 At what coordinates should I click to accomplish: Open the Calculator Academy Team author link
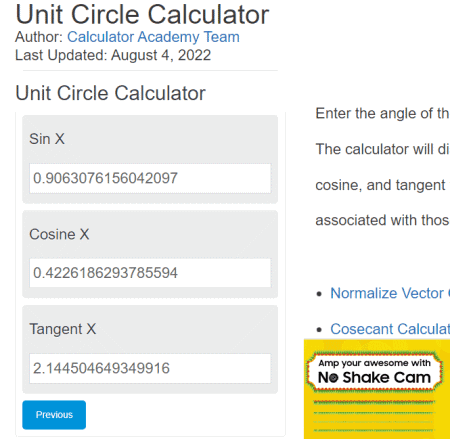[153, 37]
